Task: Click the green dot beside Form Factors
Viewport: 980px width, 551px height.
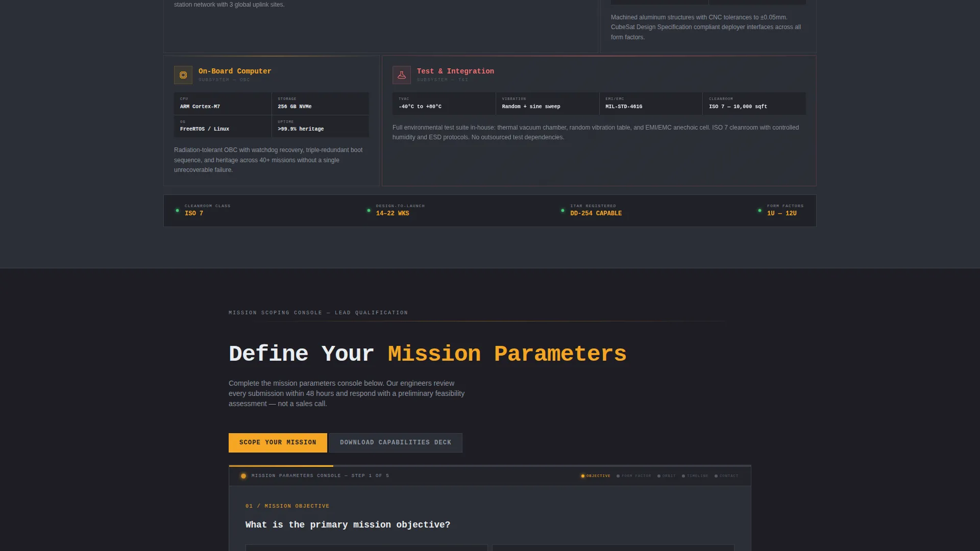Action: tap(759, 210)
